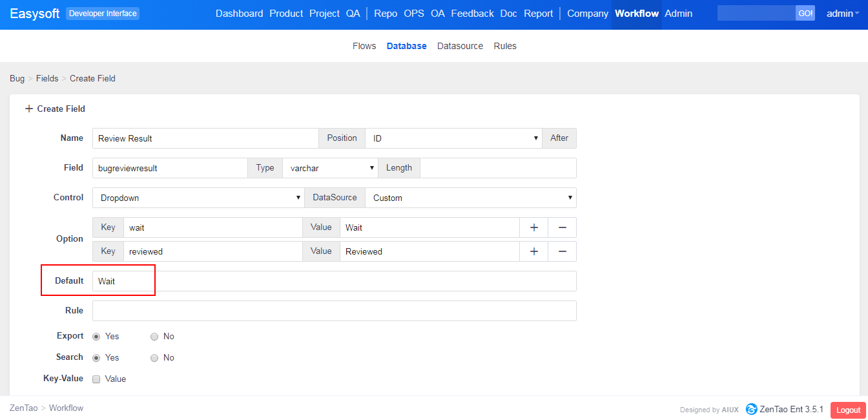This screenshot has width=868, height=420.
Task: Select No for Export
Action: tap(154, 337)
